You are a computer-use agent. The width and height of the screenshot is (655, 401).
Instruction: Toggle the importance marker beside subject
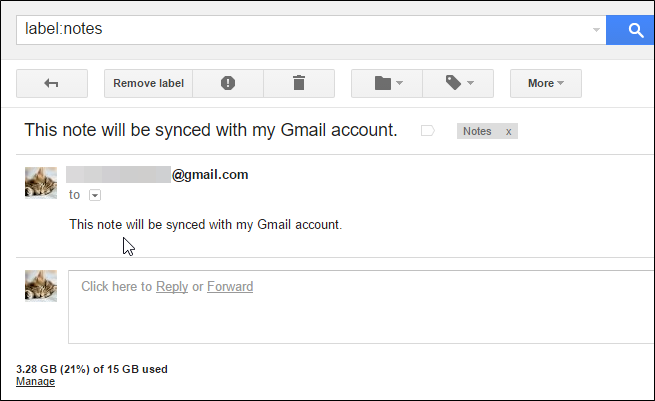428,131
